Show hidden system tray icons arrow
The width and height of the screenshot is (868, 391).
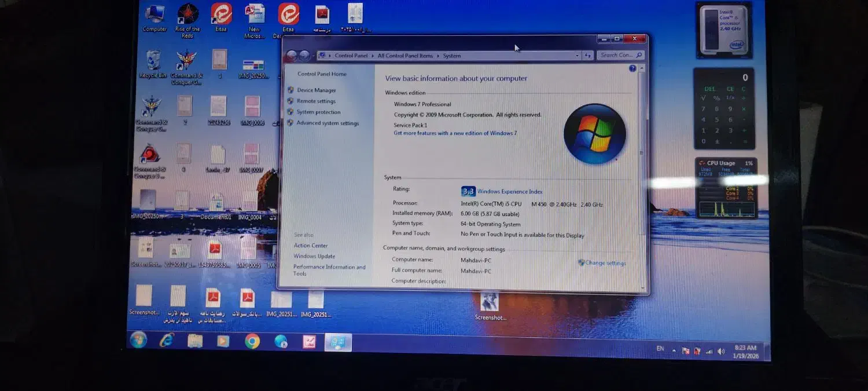(x=674, y=350)
